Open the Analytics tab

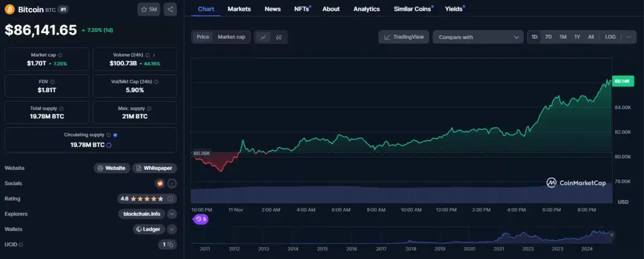click(367, 9)
